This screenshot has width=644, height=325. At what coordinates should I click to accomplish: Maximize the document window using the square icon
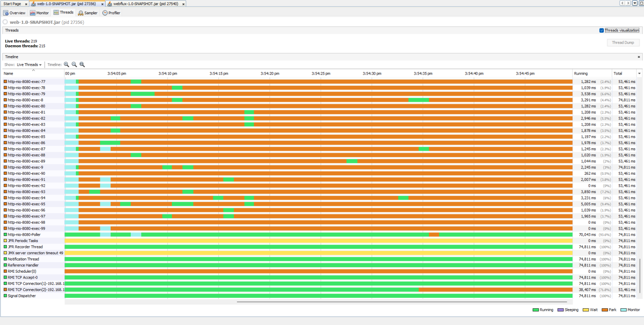tap(641, 3)
